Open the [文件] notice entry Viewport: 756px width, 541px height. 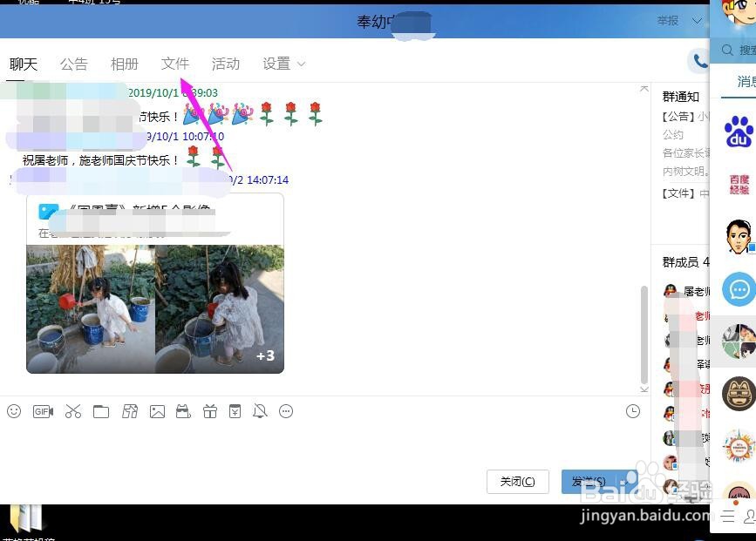[685, 193]
